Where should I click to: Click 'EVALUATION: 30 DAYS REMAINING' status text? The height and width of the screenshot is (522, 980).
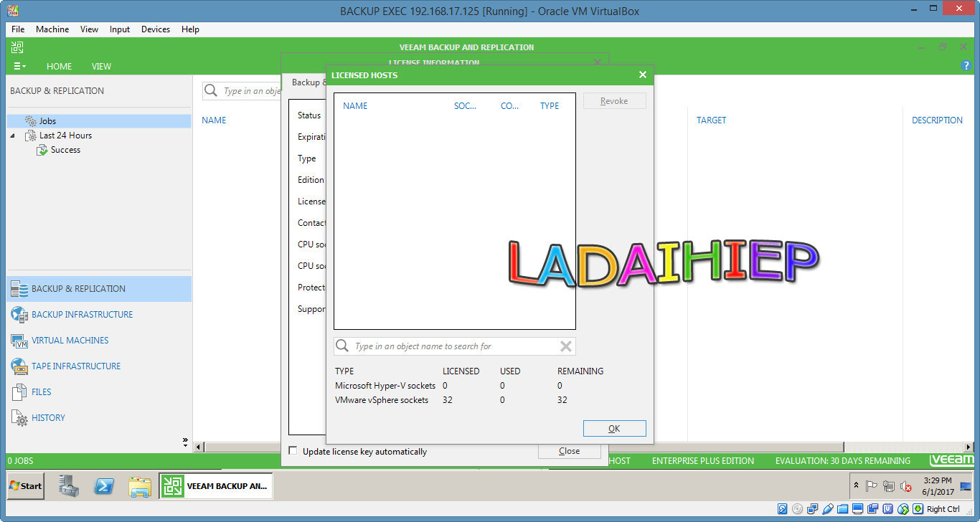(843, 461)
